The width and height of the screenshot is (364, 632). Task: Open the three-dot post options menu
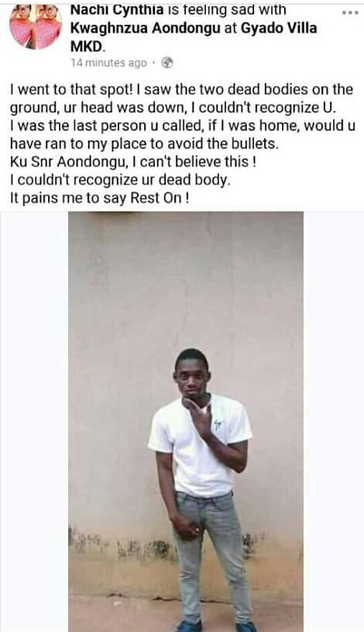[x=350, y=12]
